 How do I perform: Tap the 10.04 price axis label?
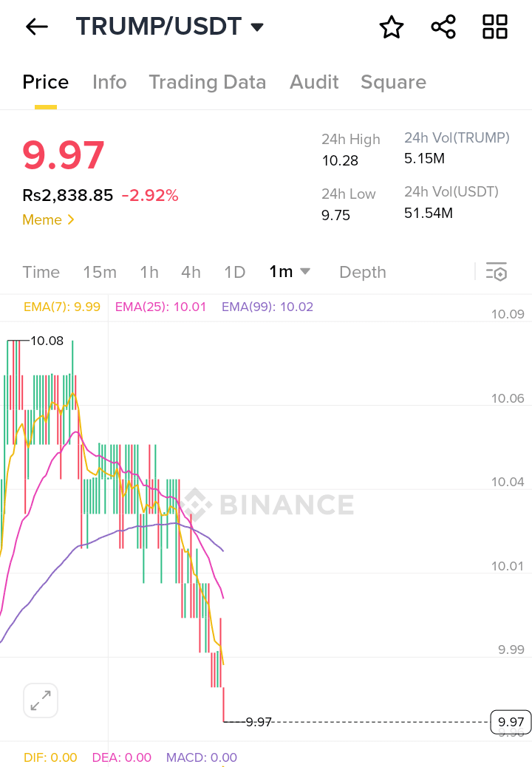[508, 482]
